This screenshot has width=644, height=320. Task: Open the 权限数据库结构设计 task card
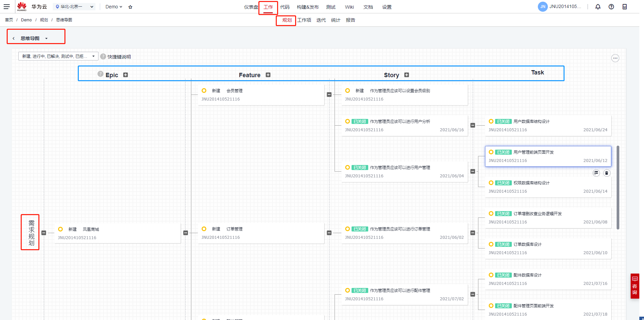coord(548,187)
